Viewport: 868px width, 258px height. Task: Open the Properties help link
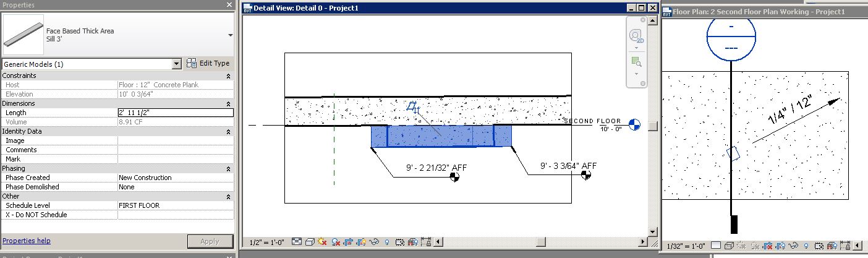pos(27,241)
